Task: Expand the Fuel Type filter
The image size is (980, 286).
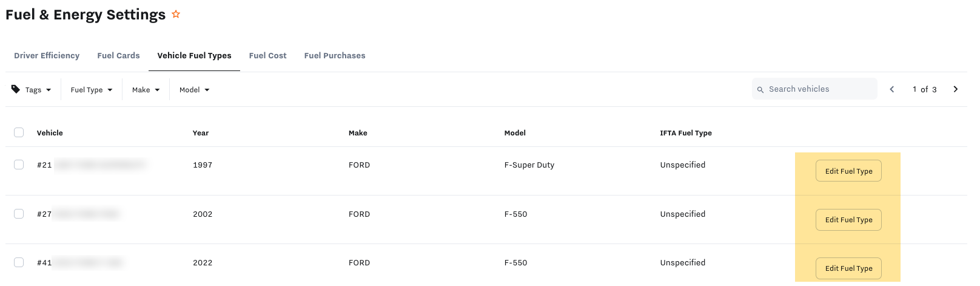Action: 92,90
